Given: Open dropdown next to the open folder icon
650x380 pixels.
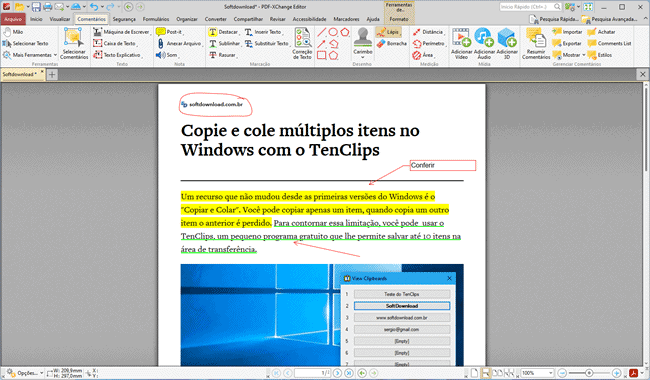Looking at the screenshot, I should coord(28,7).
